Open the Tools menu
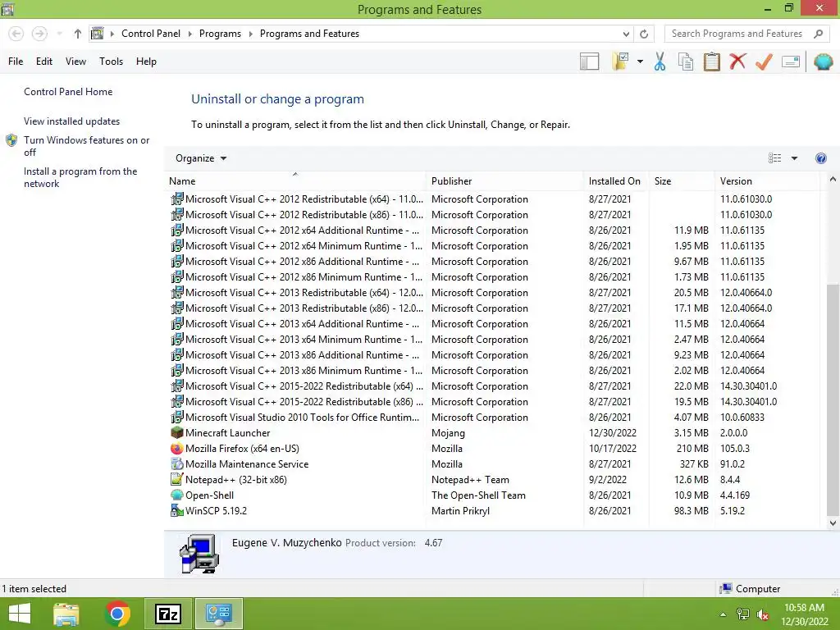840x630 pixels. 111,61
